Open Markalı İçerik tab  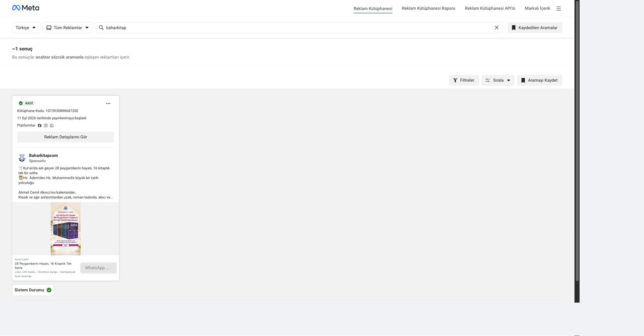tap(538, 8)
